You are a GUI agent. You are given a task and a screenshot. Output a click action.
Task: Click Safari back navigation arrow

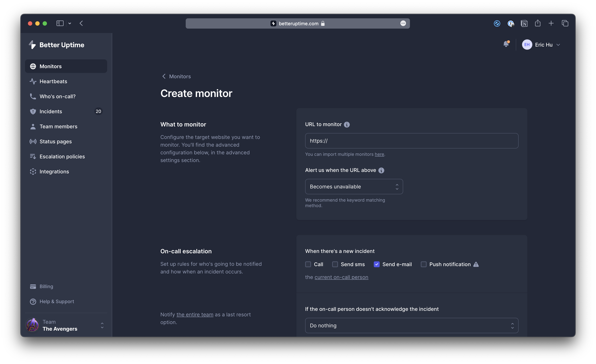click(81, 23)
